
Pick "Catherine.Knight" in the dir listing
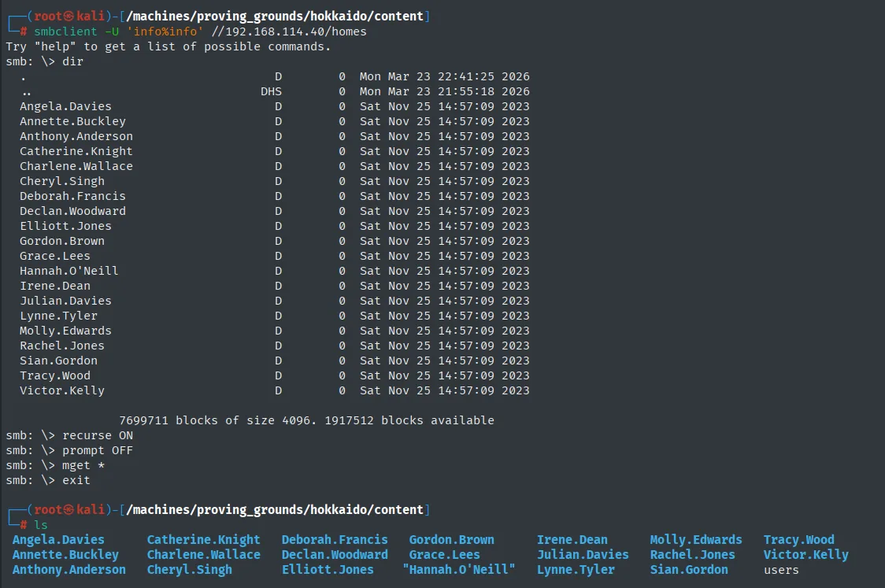pos(76,151)
